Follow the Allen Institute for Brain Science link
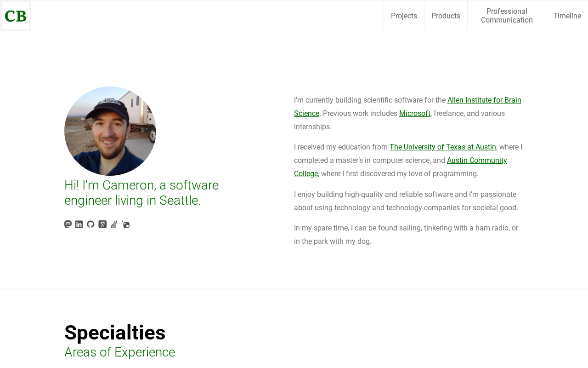This screenshot has width=588, height=368. point(484,100)
